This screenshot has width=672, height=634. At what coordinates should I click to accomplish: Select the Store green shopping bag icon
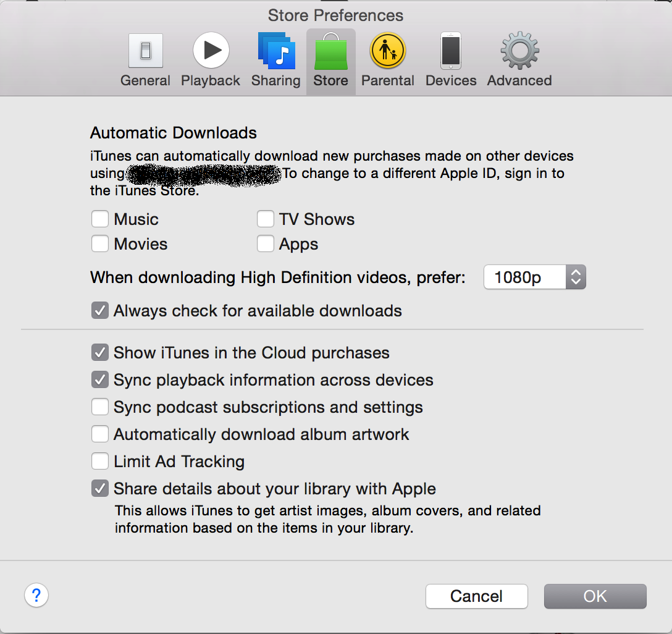(331, 51)
